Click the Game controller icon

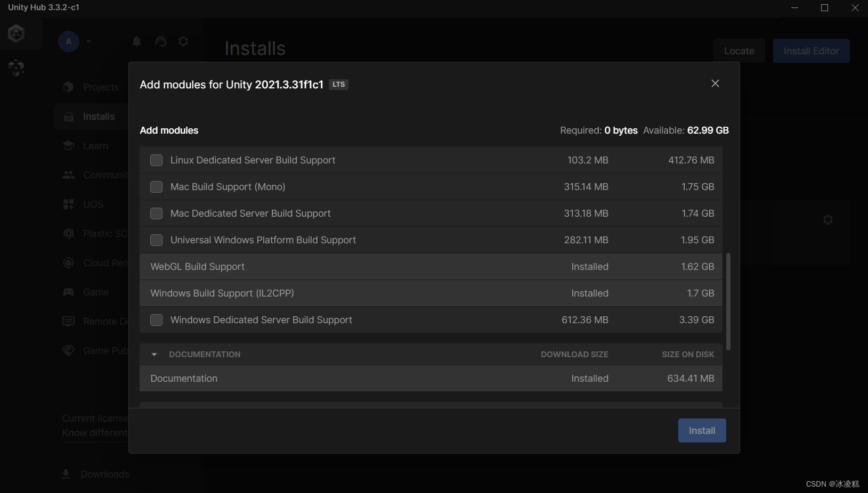point(68,292)
